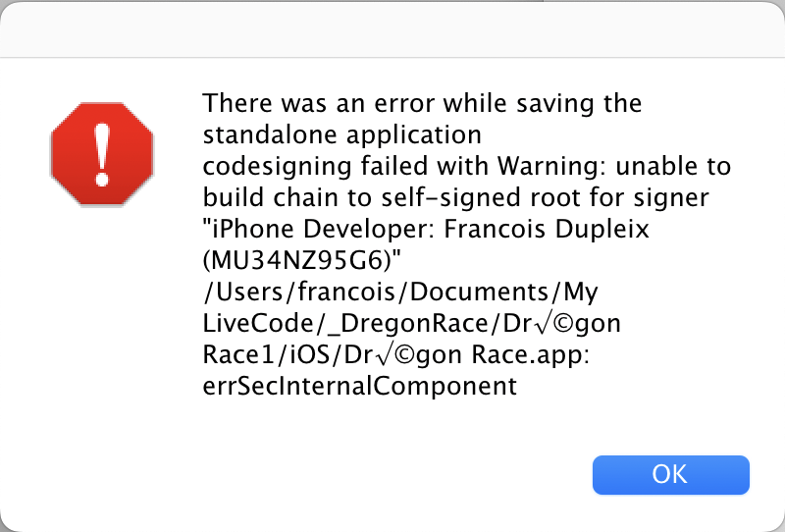Click the "standalone application" text line
Screen dimensions: 785x532
[341, 133]
